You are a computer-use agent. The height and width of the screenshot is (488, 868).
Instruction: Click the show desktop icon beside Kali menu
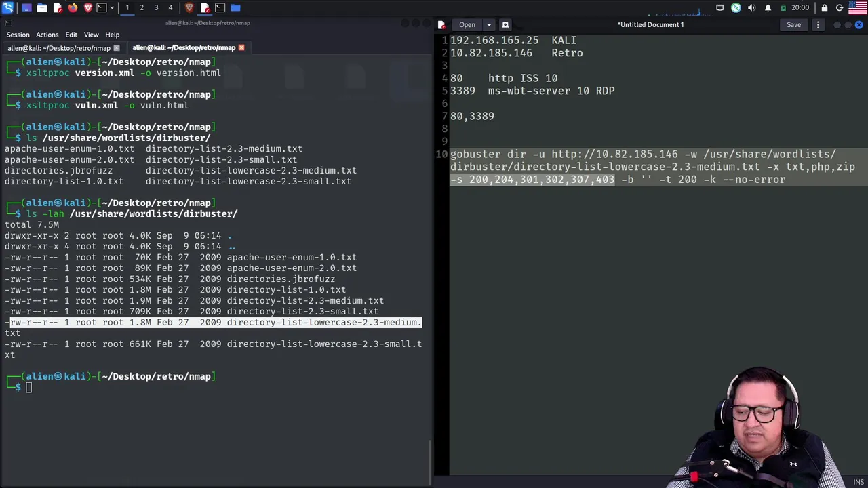point(26,7)
